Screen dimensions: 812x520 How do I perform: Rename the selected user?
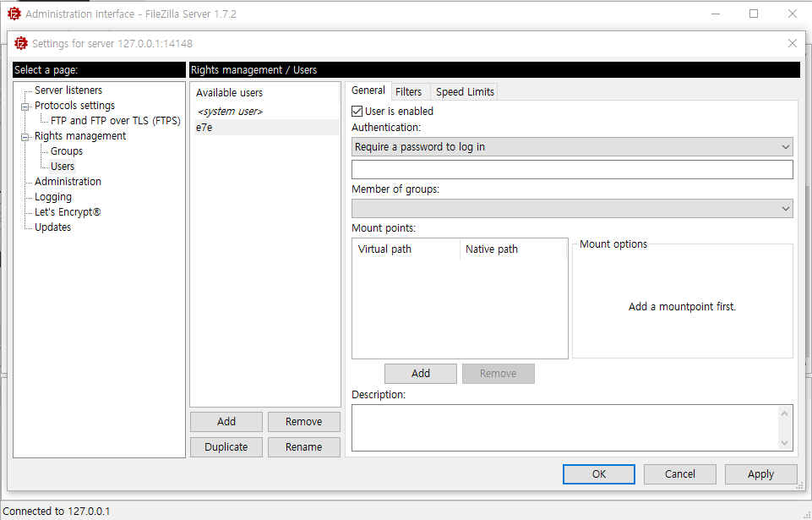point(304,447)
